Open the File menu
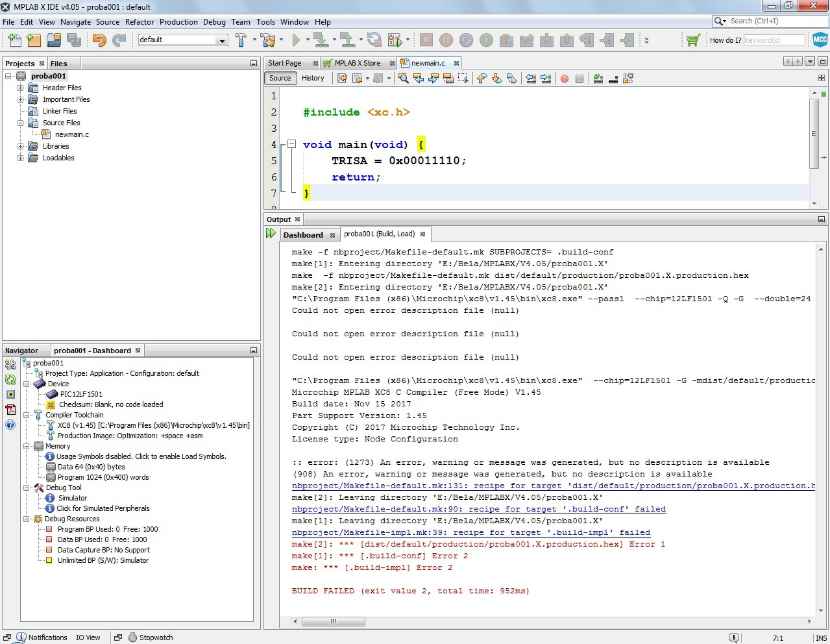Viewport: 830px width, 644px height. (x=8, y=22)
